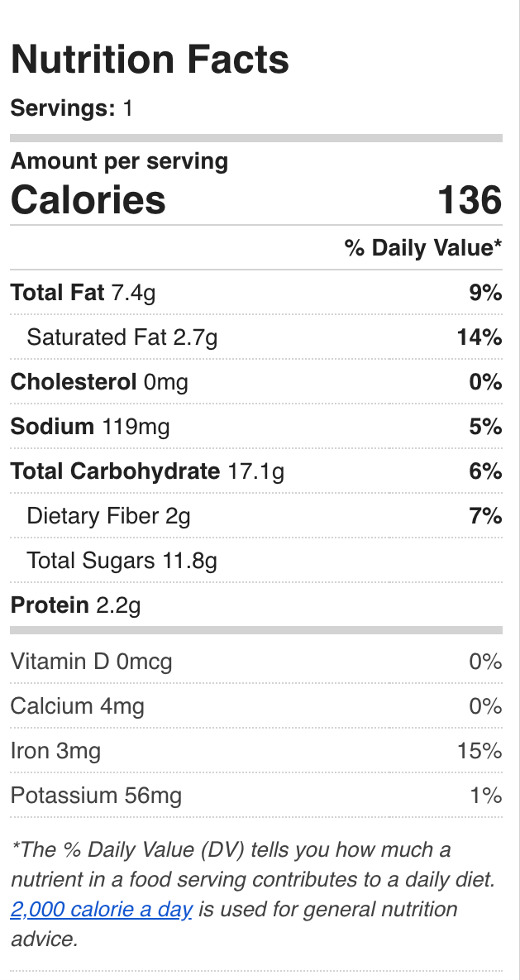Select the Potassium 56mg row label
520x980 pixels.
[x=96, y=796]
